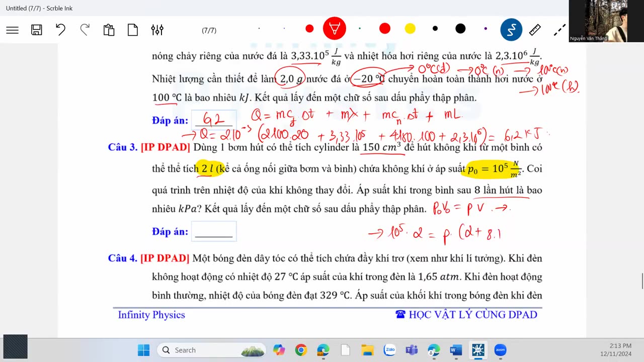Screen dimensions: 644x362
Task: Redo the undone stroke
Action: 85,30
